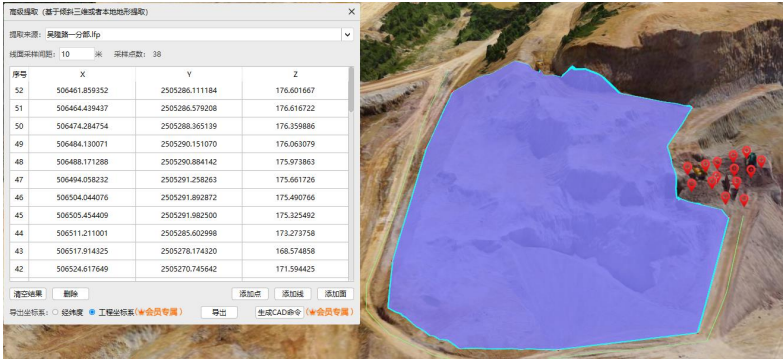This screenshot has width=784, height=361.
Task: Click X cell 506511.211001
Action: [x=82, y=234]
